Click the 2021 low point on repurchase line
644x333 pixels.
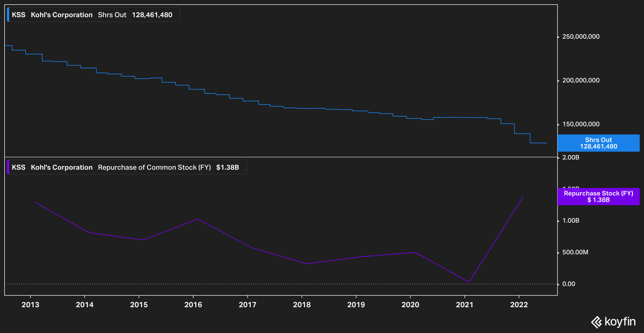pyautogui.click(x=469, y=282)
